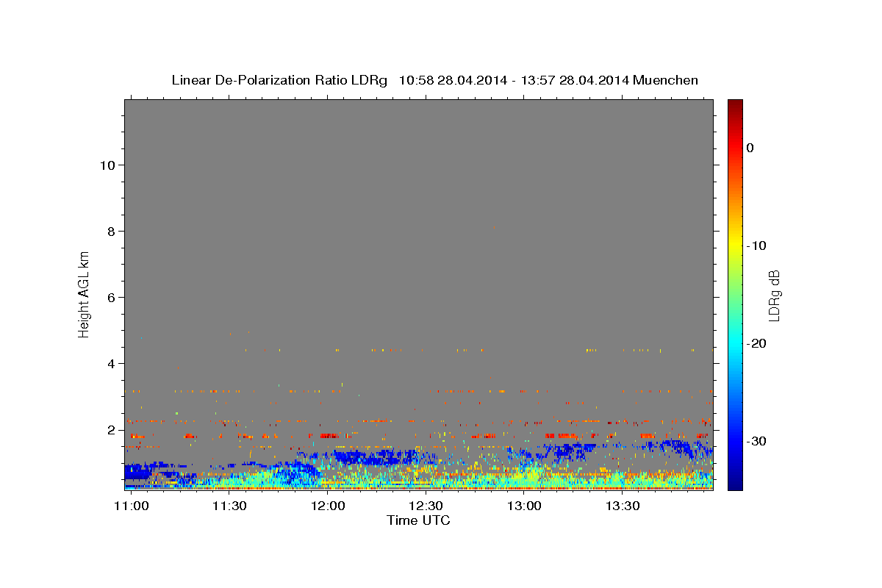Click the 11:00 time tick label
Viewport: 882px width, 588px height.
(132, 506)
